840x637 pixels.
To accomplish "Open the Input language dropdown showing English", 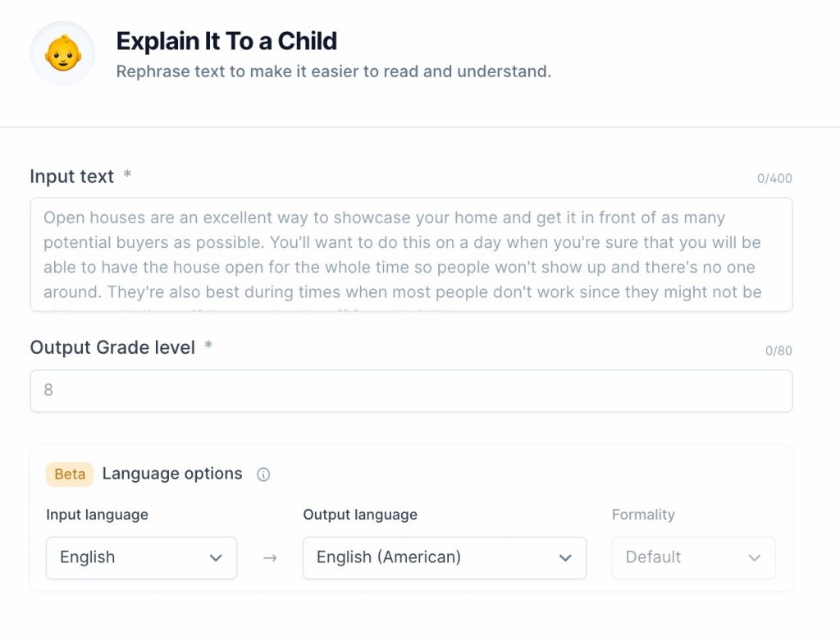I will (141, 557).
